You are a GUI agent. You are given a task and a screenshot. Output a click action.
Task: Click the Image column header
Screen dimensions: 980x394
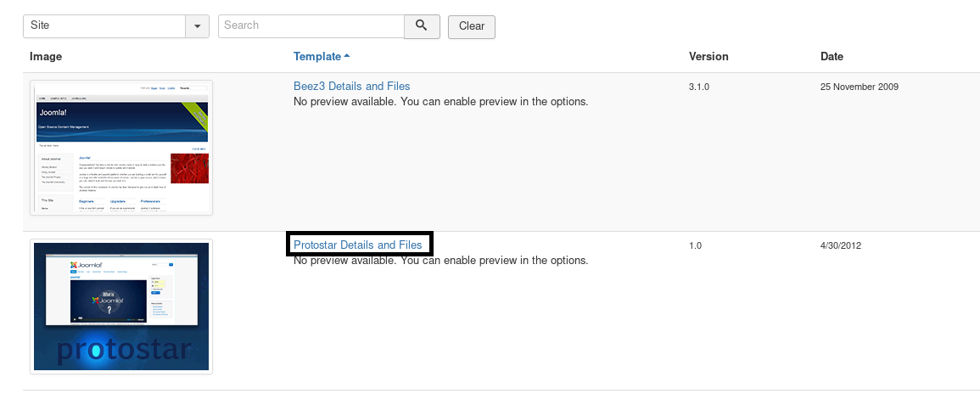(46, 56)
